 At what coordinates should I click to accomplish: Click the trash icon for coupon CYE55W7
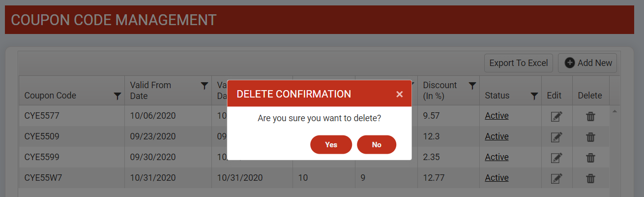pyautogui.click(x=590, y=178)
